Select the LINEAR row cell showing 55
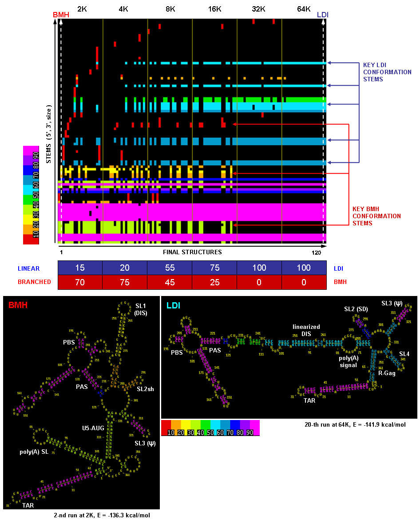 169,268
